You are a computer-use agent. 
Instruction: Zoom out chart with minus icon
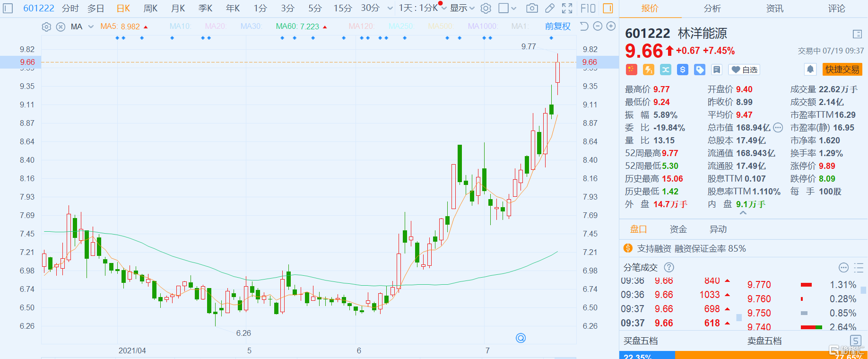coord(598,26)
